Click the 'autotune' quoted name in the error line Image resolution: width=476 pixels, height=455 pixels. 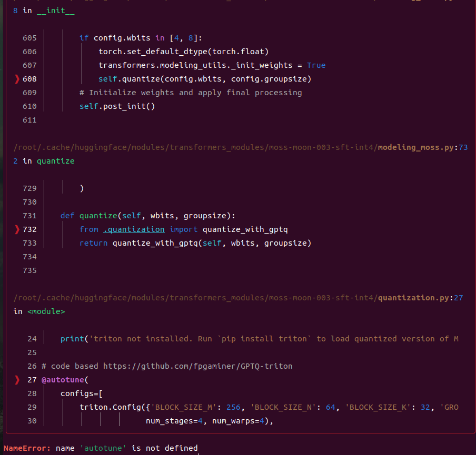pos(103,448)
